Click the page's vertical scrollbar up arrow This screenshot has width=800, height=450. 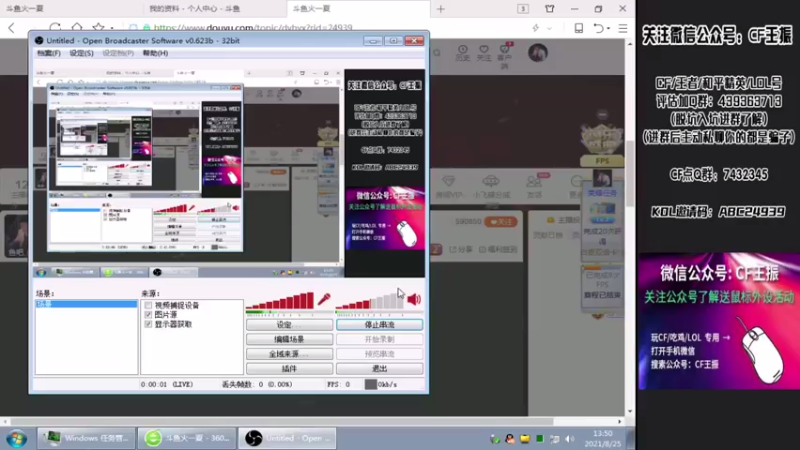[630, 44]
